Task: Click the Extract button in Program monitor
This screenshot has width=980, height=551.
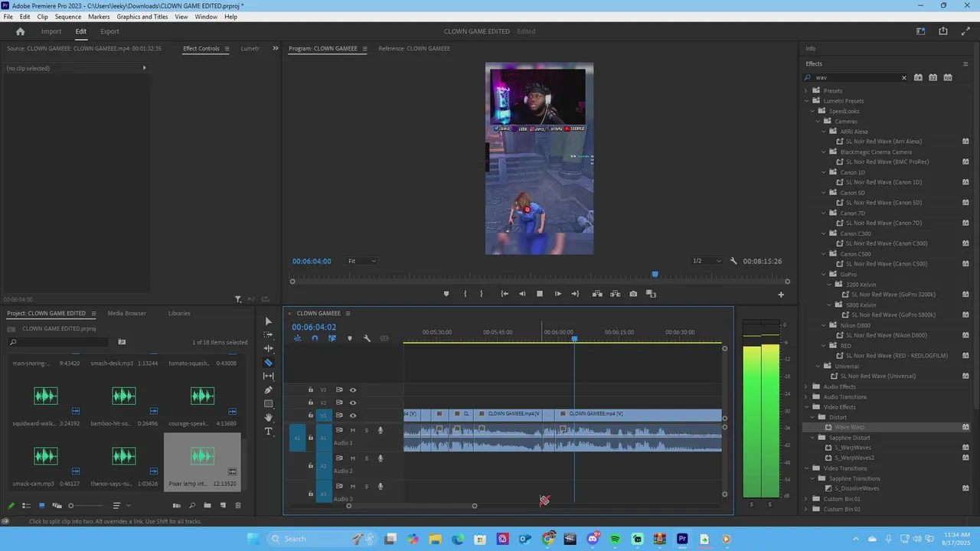Action: point(615,294)
